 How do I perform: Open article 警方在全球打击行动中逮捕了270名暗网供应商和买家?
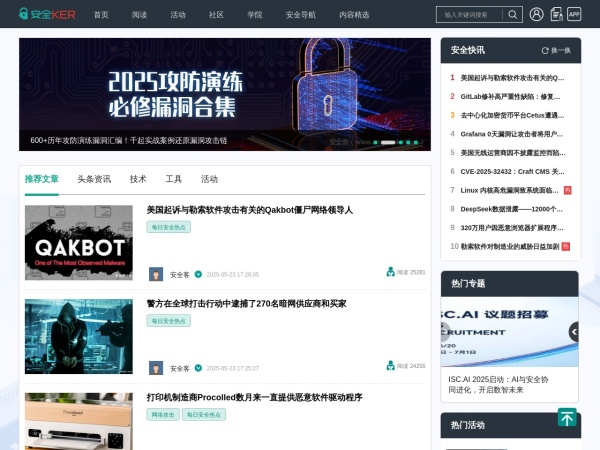pos(246,303)
